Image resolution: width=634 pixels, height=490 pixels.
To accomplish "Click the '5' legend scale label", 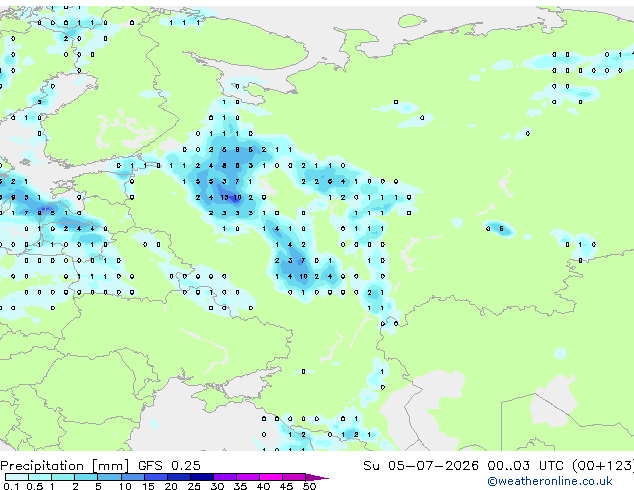I will 98,486.
